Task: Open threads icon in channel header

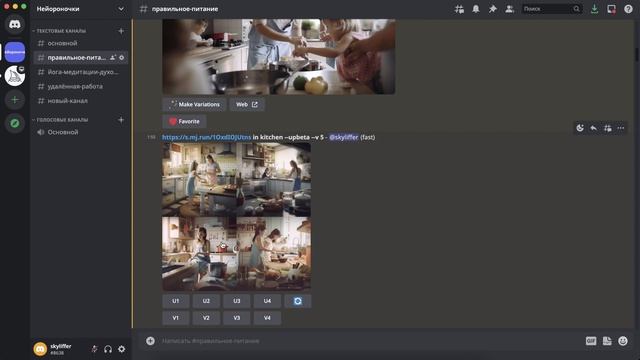Action: tap(459, 9)
